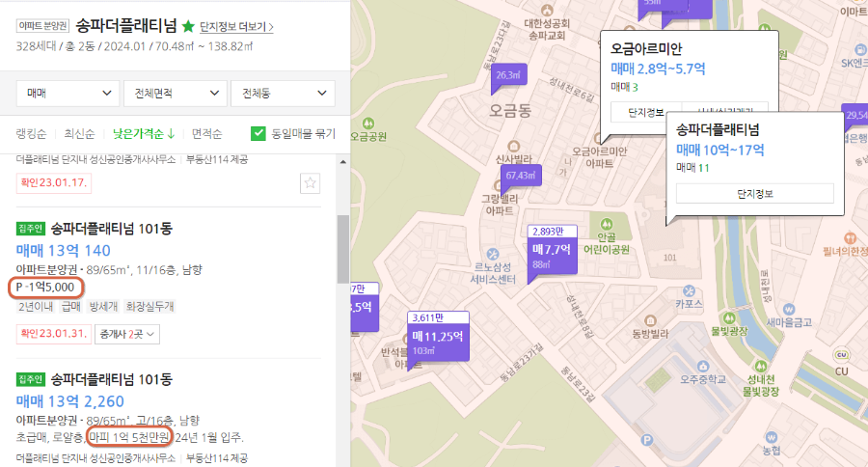This screenshot has width=868, height=467.
Task: Click the 단지정보 button in 오금아르미안 popup
Action: coord(645,113)
